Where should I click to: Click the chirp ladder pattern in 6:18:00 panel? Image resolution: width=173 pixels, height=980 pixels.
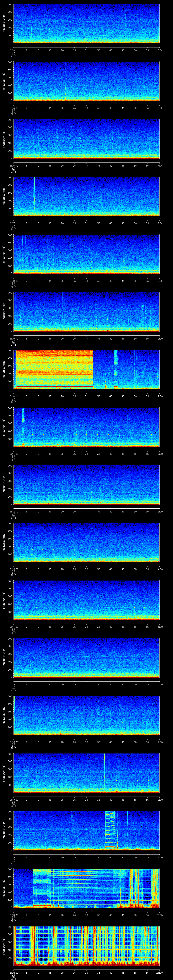pyautogui.click(x=110, y=830)
